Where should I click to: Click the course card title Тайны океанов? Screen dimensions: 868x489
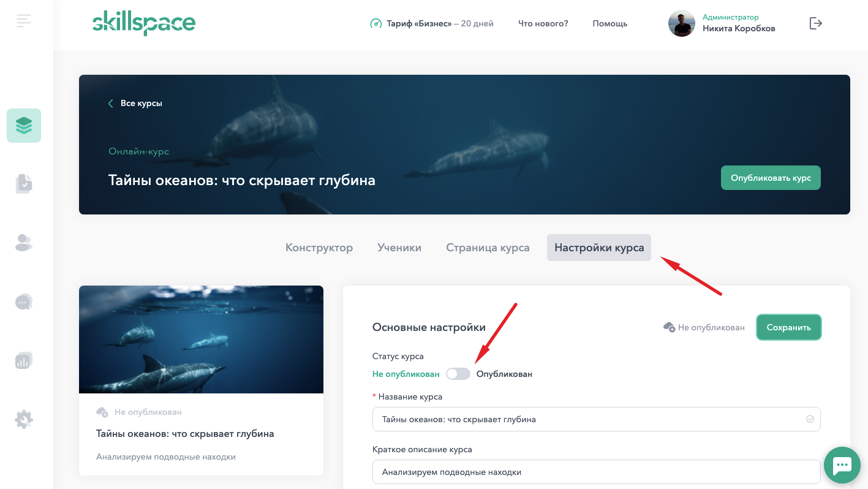click(185, 434)
